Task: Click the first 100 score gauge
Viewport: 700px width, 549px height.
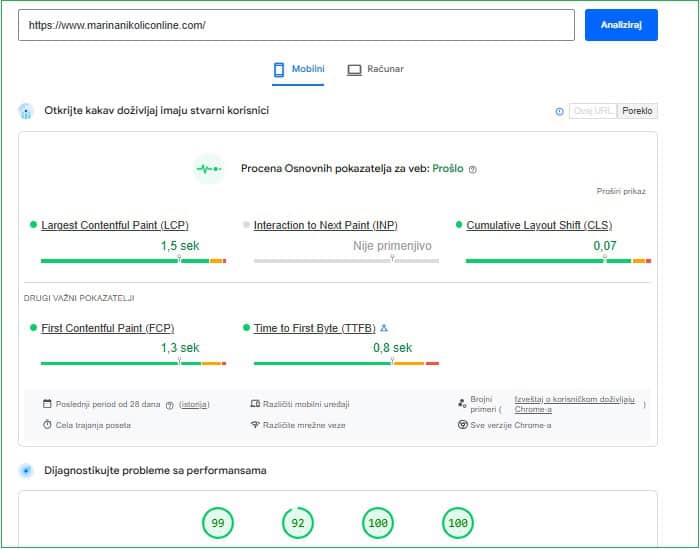Action: click(x=378, y=523)
